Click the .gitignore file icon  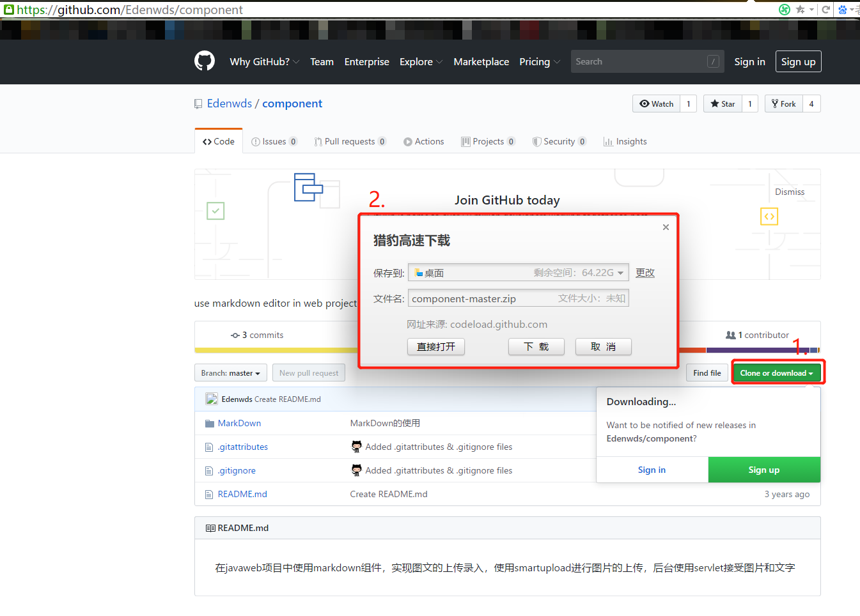click(x=209, y=471)
